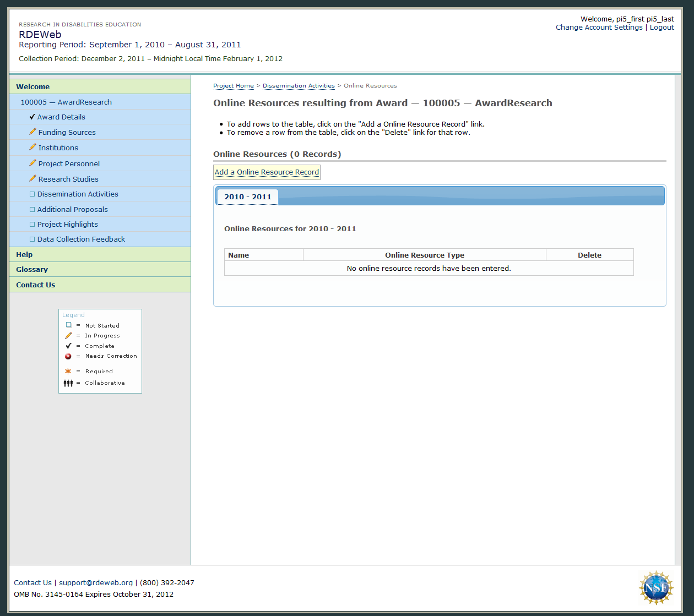Screen dimensions: 694x616
Task: Click the pencil icon beside Funding Sources
Action: click(32, 132)
